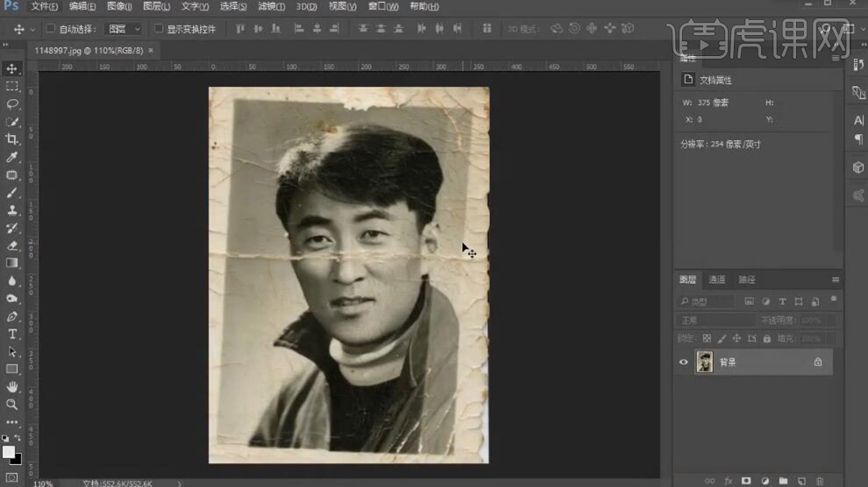Open the 滤镜 menu

click(271, 6)
